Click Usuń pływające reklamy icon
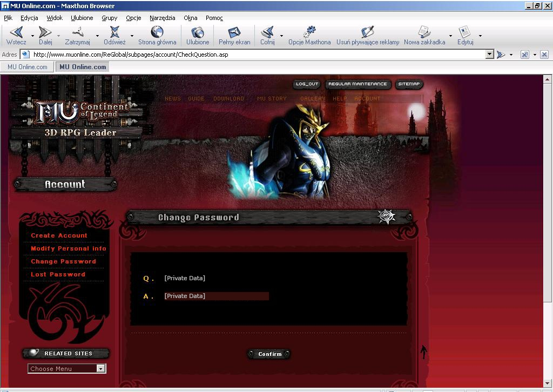 367,32
